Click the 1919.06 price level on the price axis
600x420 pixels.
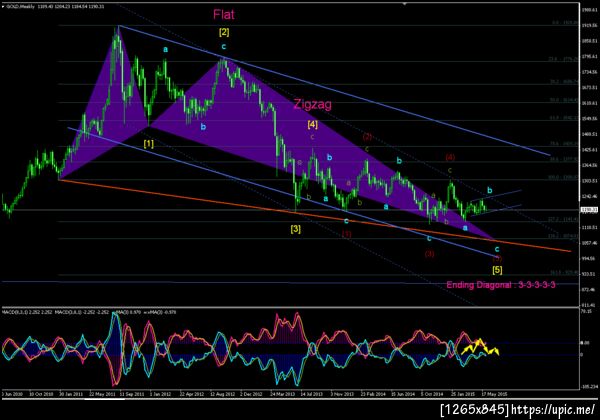pyautogui.click(x=589, y=25)
